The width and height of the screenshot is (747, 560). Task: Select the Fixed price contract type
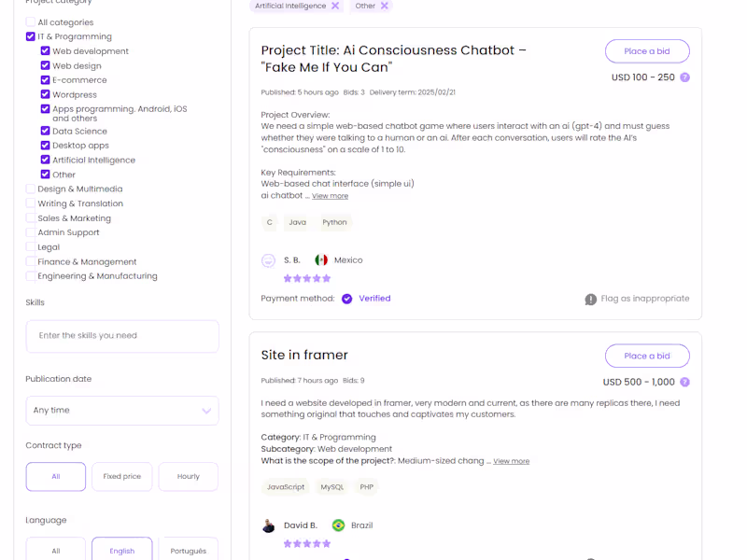(121, 476)
